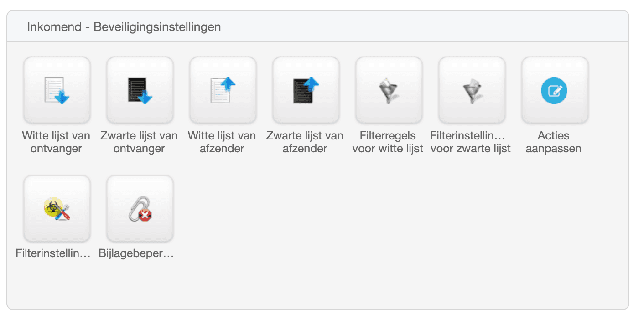Select the black sender list icon
The image size is (644, 320).
click(x=306, y=90)
